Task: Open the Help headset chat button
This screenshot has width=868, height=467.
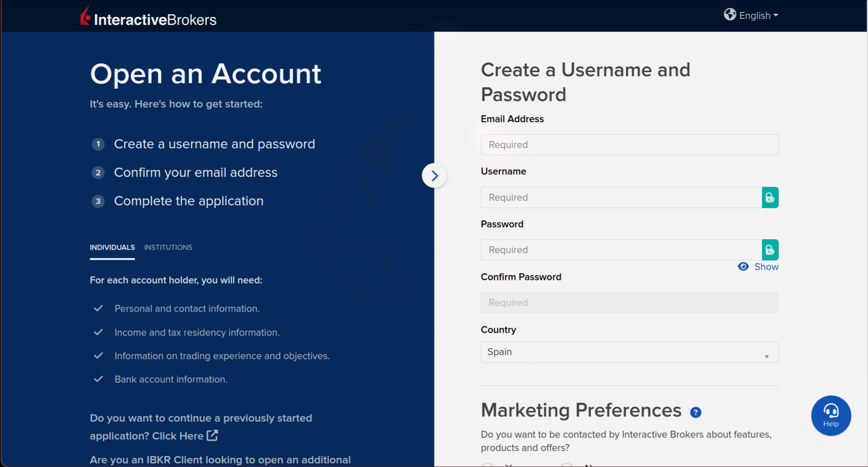Action: pyautogui.click(x=830, y=415)
